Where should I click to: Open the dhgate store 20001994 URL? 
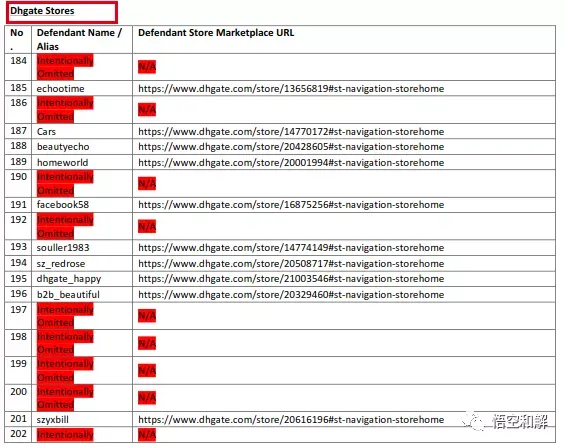(291, 163)
